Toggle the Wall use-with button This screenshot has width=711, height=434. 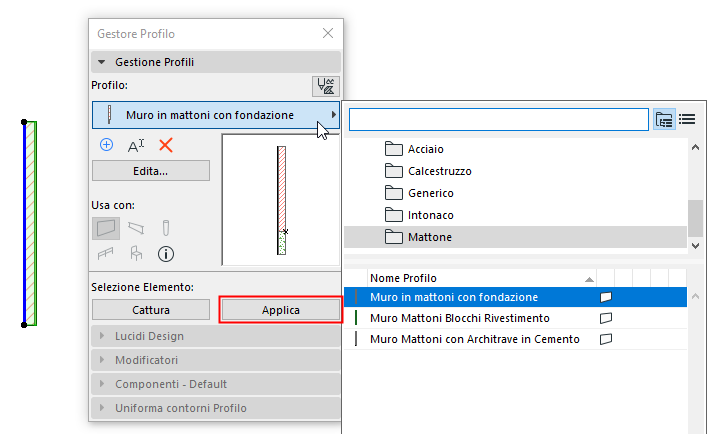[x=107, y=229]
